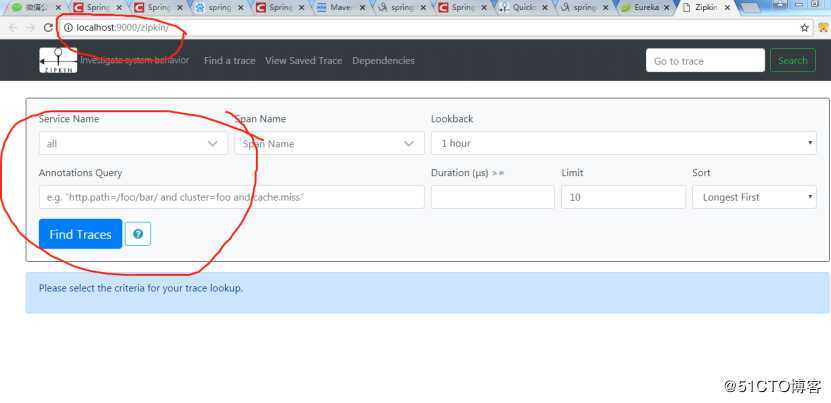Open the site info icon in the address bar
This screenshot has width=831, height=403.
[x=68, y=28]
